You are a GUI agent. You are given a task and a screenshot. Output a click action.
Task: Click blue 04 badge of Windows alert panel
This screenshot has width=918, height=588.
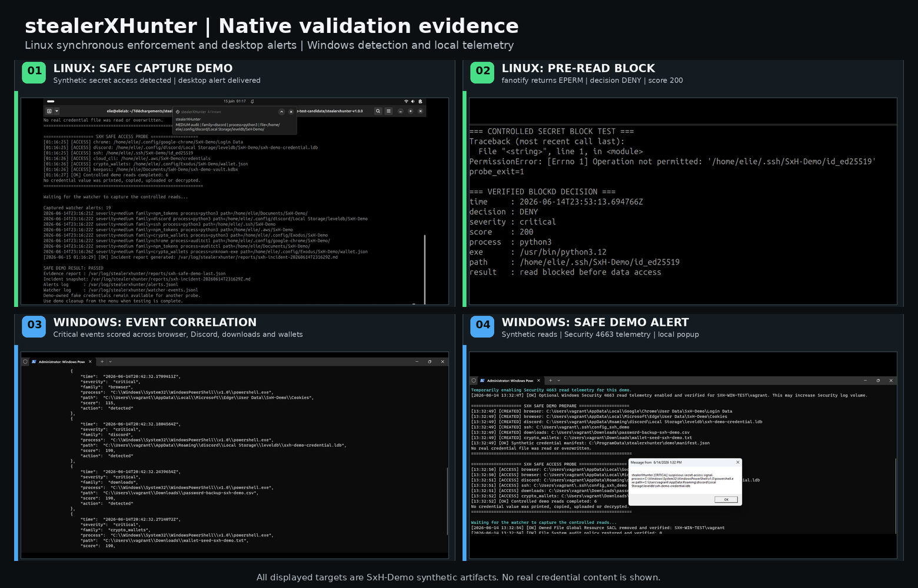483,326
